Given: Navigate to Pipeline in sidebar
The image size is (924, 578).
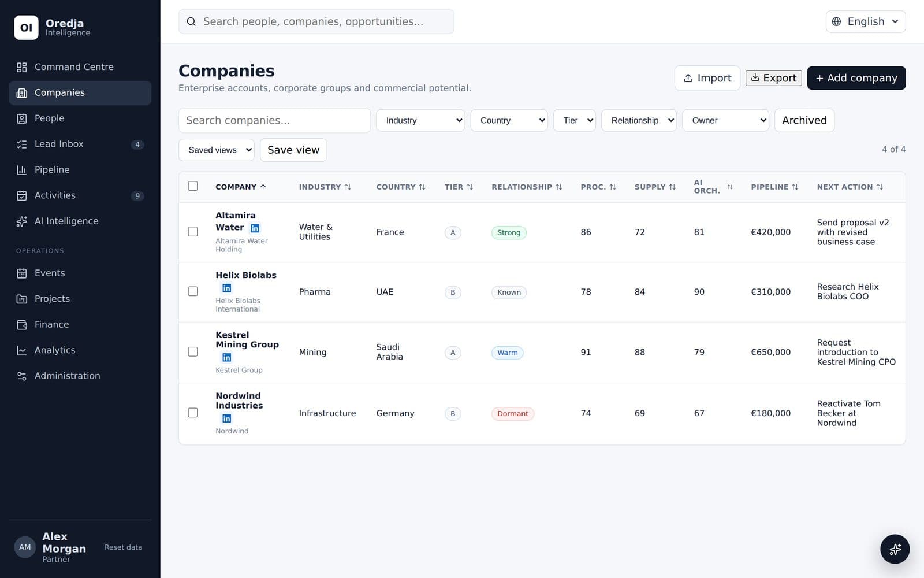Looking at the screenshot, I should [80, 169].
